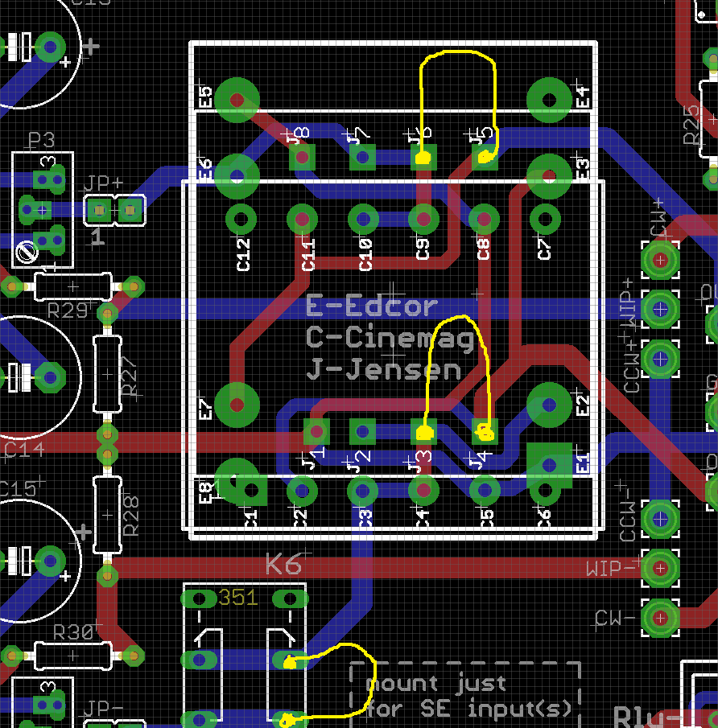This screenshot has width=718, height=728.
Task: Select the C9 round pad
Action: (423, 219)
